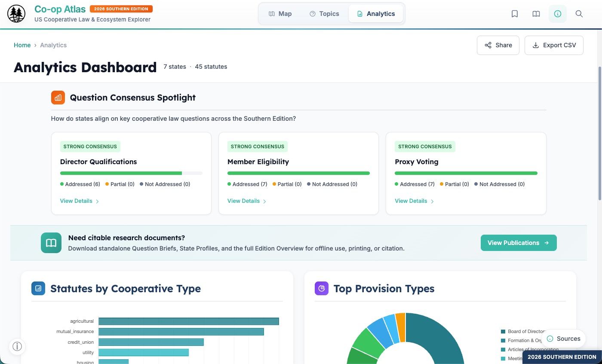602x364 pixels.
Task: Click the blue Statutes by Cooperative Type icon
Action: click(x=38, y=288)
